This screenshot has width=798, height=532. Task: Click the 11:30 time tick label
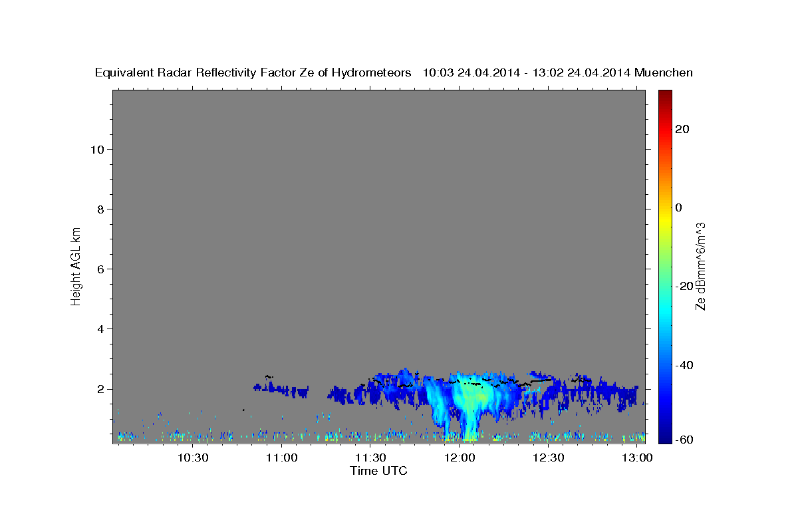370,458
